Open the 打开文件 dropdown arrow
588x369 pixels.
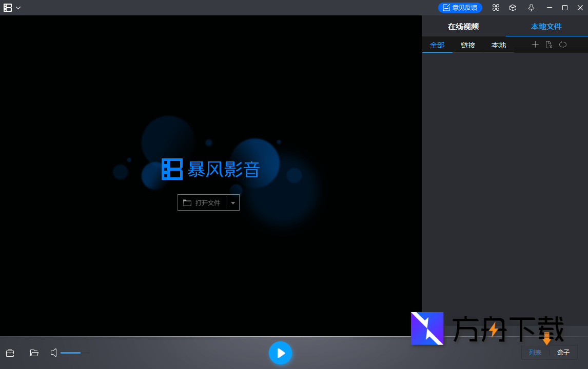pyautogui.click(x=232, y=202)
